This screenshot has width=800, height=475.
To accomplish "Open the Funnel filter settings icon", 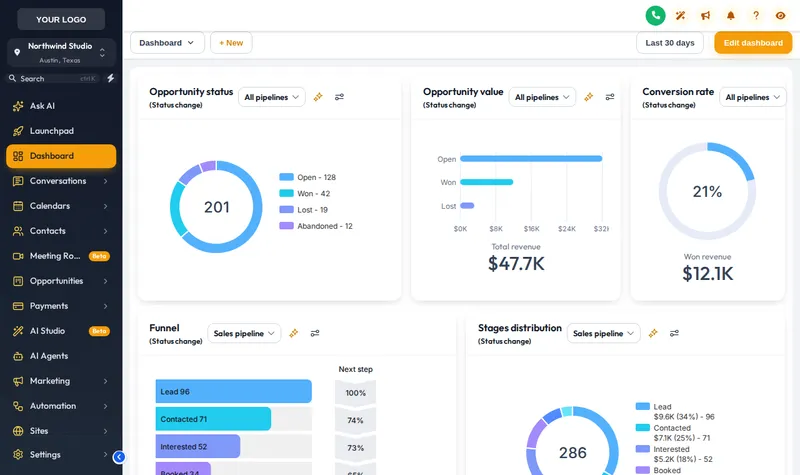I will (315, 333).
